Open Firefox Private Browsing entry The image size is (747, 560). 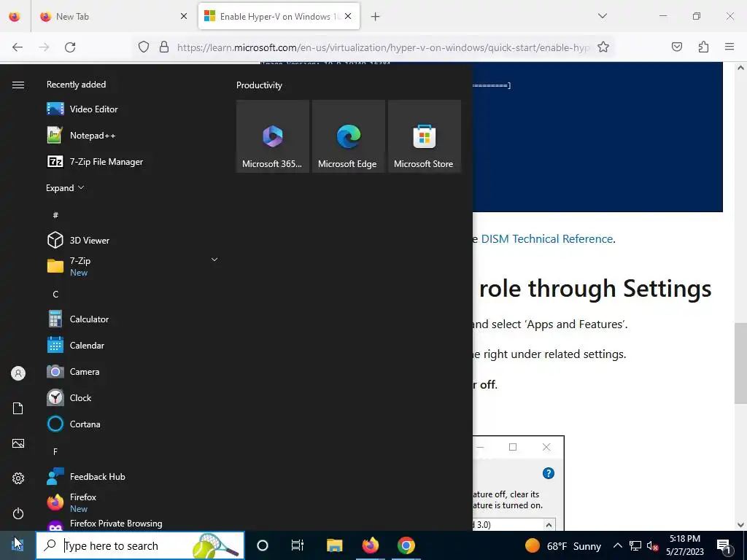click(x=131, y=524)
